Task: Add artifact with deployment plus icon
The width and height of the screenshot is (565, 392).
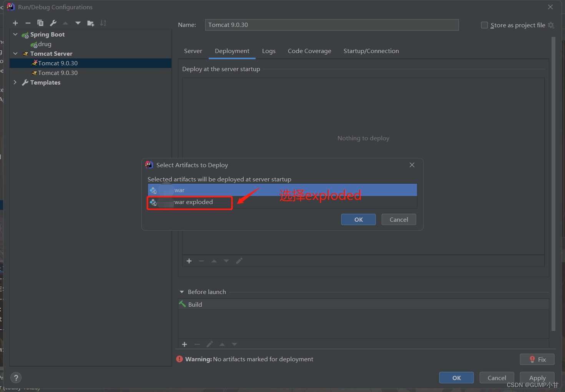Action: 189,261
